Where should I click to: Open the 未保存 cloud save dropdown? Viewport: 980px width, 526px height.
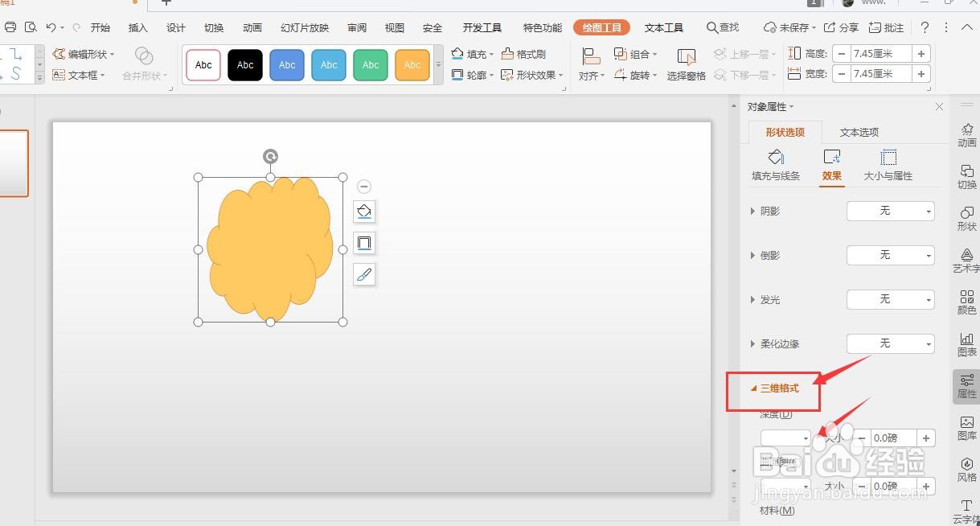[x=791, y=27]
